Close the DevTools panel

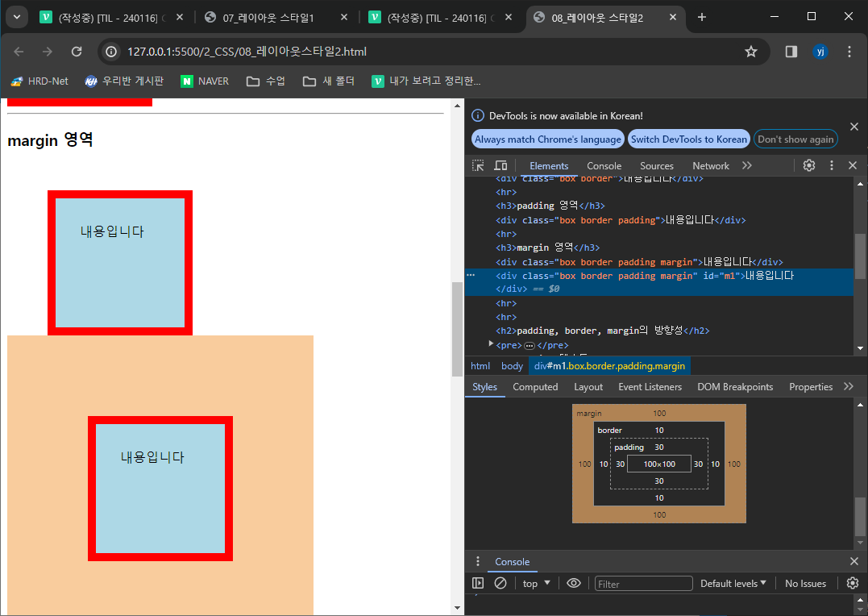click(x=853, y=165)
